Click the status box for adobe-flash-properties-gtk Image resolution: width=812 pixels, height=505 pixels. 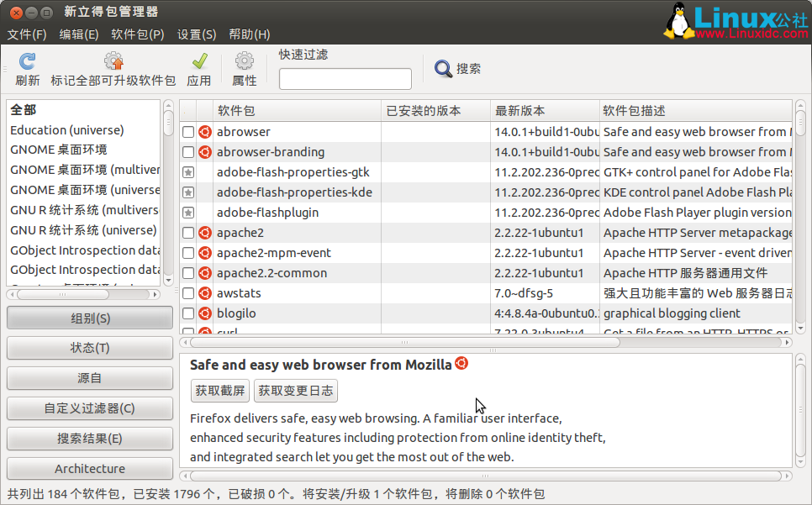tap(188, 172)
